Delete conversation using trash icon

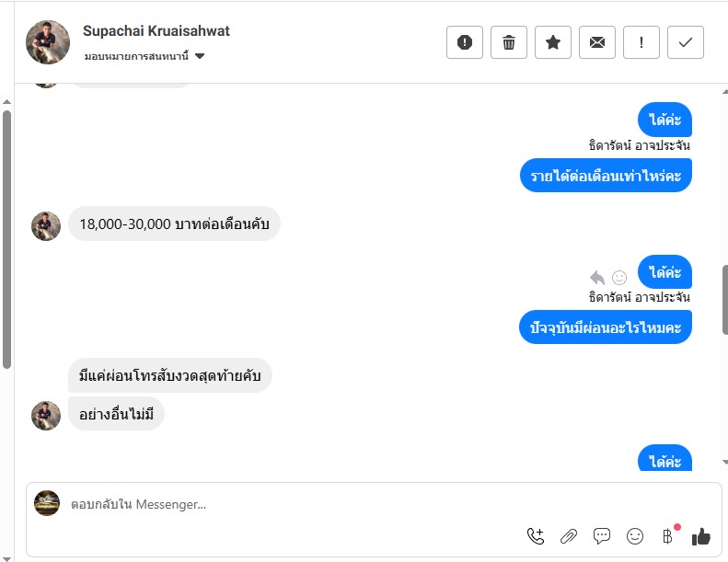[x=509, y=42]
